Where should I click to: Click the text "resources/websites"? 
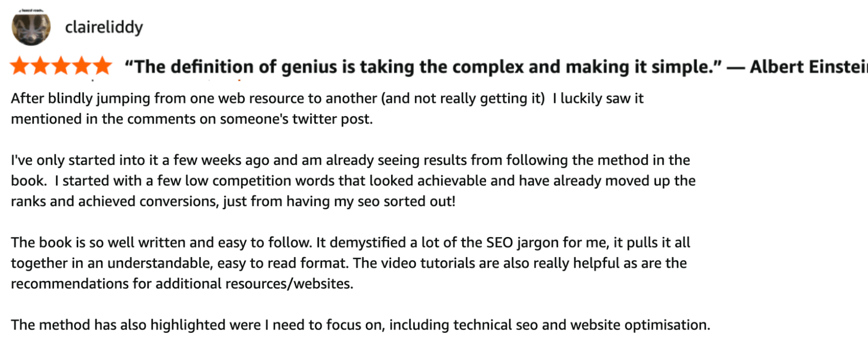click(x=297, y=284)
